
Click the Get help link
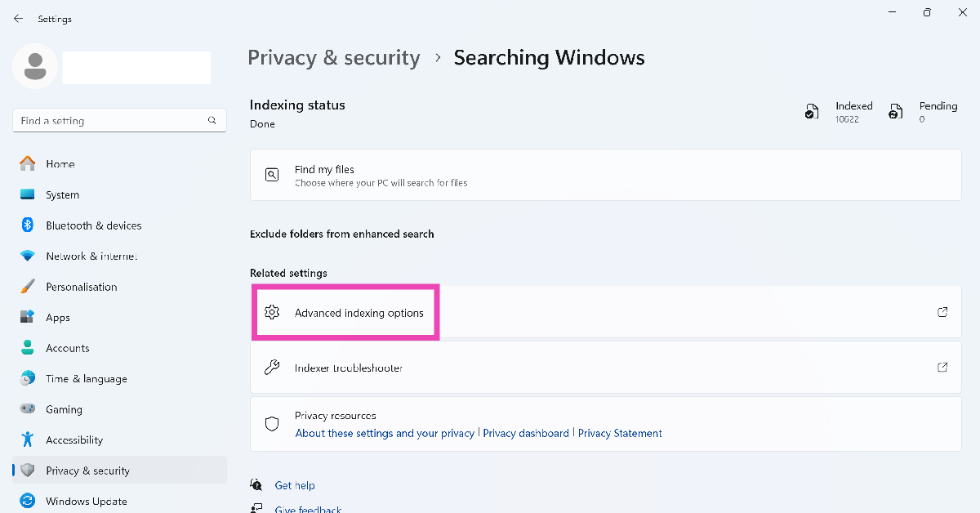294,485
